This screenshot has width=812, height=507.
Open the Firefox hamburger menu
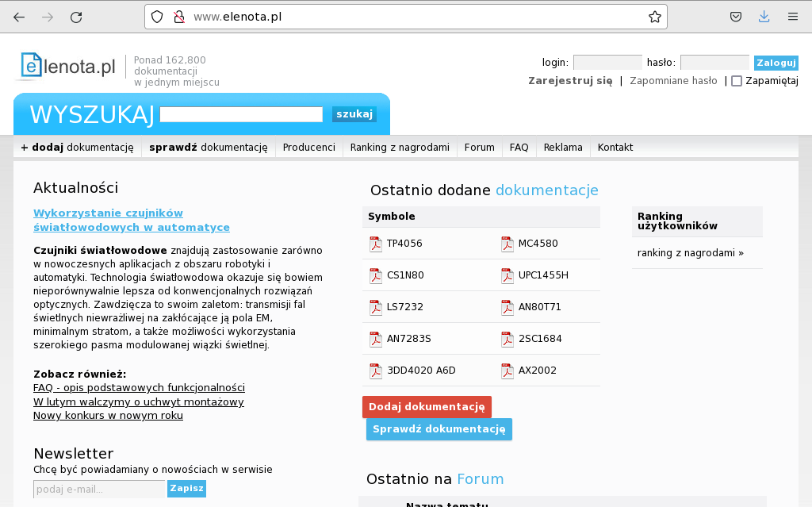(x=792, y=16)
